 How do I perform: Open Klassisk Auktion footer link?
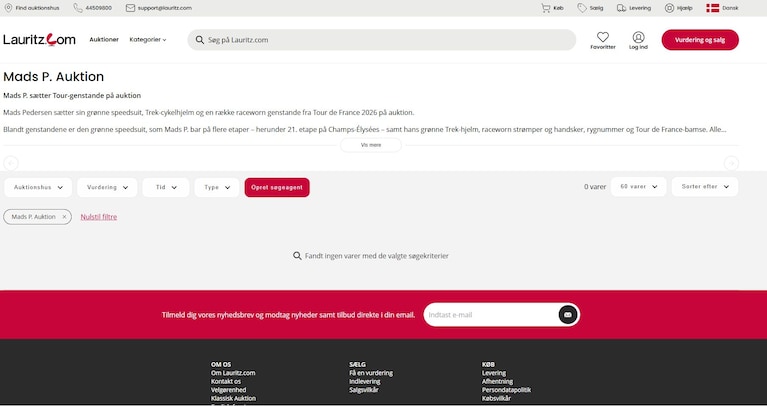click(x=233, y=398)
